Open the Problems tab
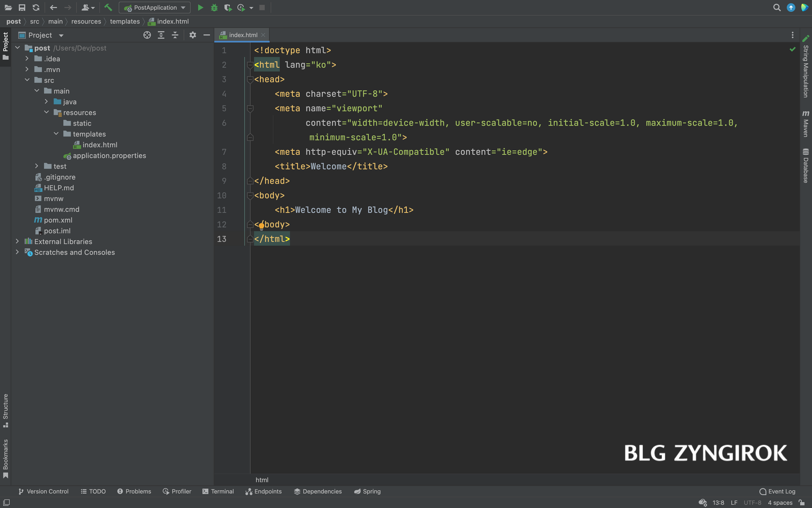 tap(134, 491)
